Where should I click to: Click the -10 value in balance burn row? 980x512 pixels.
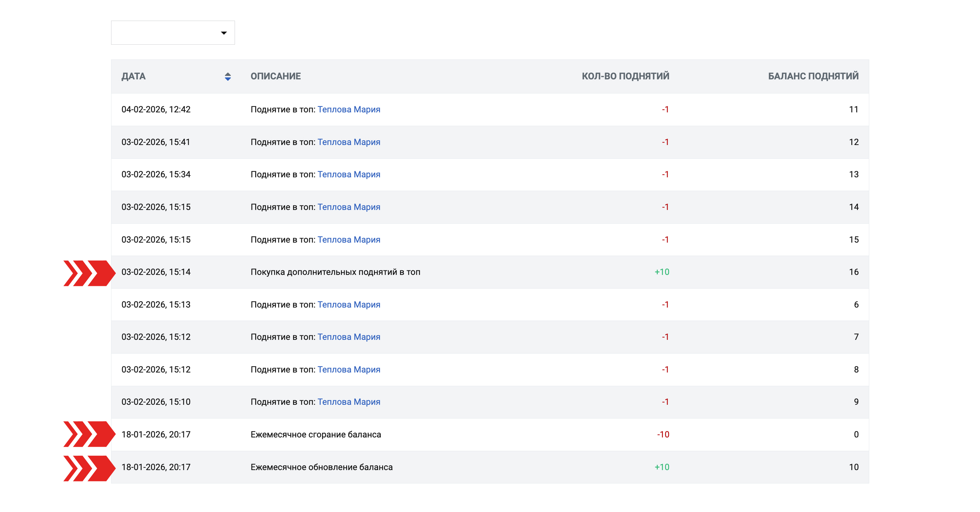point(663,434)
